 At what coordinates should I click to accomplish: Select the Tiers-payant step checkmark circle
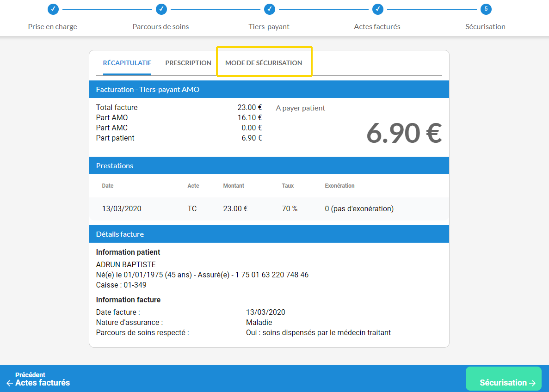[x=269, y=9]
